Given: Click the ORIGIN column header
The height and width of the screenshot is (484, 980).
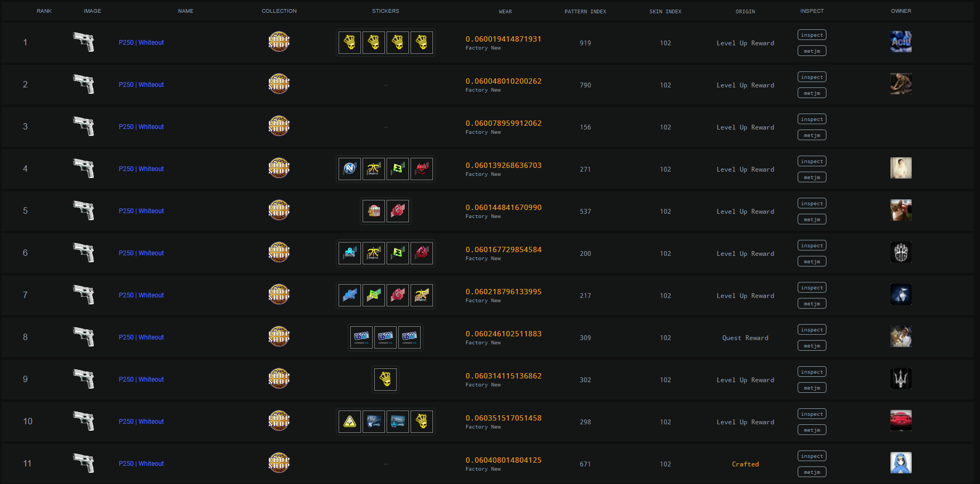Looking at the screenshot, I should pos(745,12).
